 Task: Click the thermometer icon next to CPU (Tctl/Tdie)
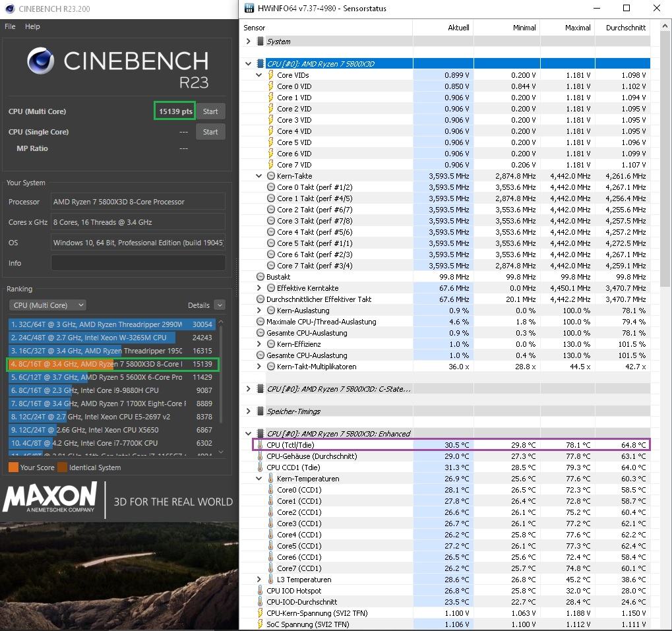[260, 445]
